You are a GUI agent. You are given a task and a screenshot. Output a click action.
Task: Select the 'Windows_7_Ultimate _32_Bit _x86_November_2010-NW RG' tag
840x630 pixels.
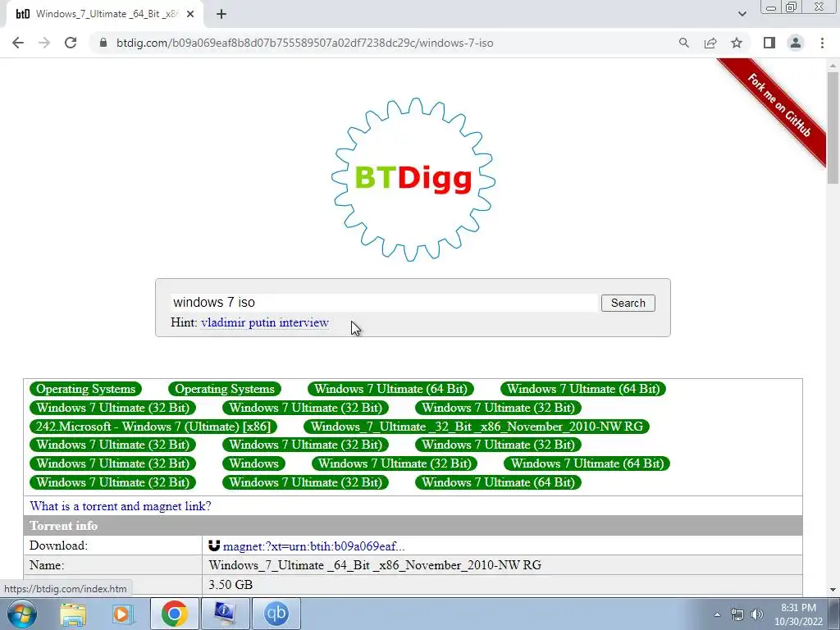pos(477,427)
